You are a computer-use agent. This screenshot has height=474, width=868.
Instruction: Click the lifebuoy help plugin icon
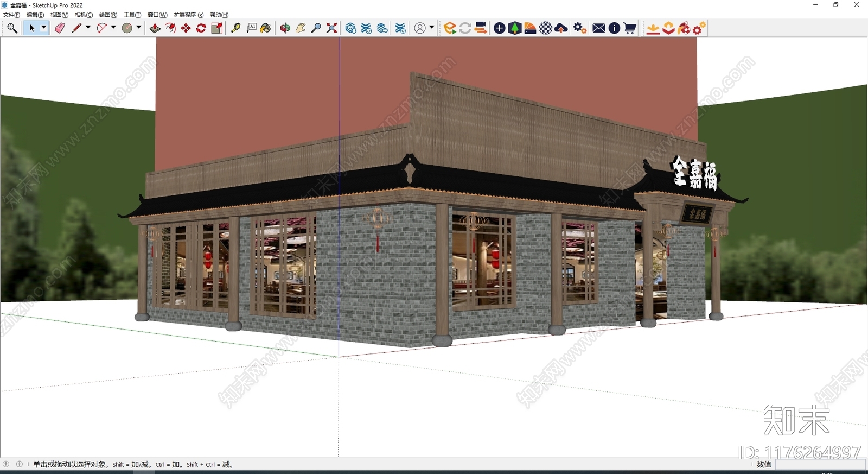684,28
